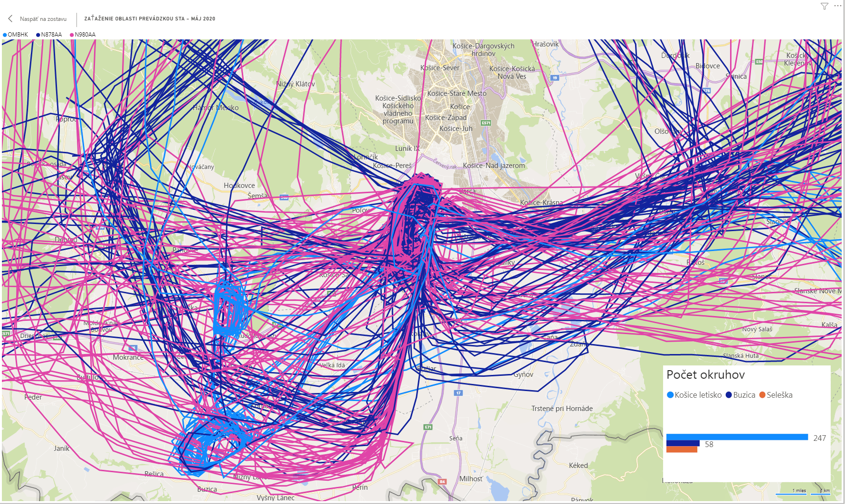The width and height of the screenshot is (845, 504).
Task: Select the N980AA aircraft legend label
Action: tap(85, 35)
